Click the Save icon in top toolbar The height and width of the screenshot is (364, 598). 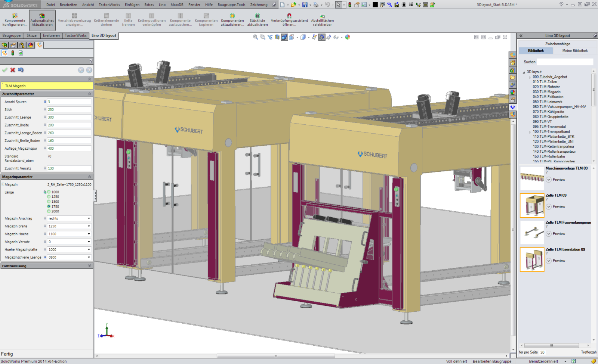point(305,5)
